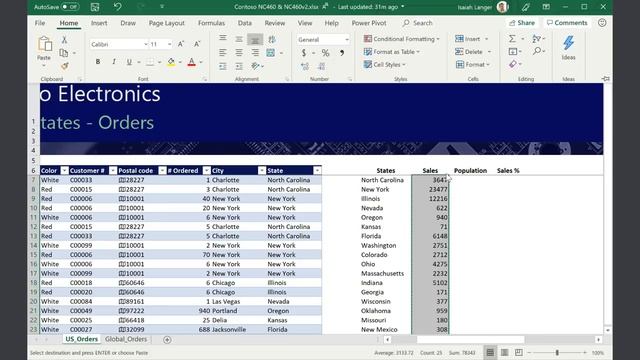The image size is (640, 360).
Task: Click the Search box in ribbon
Action: (418, 23)
